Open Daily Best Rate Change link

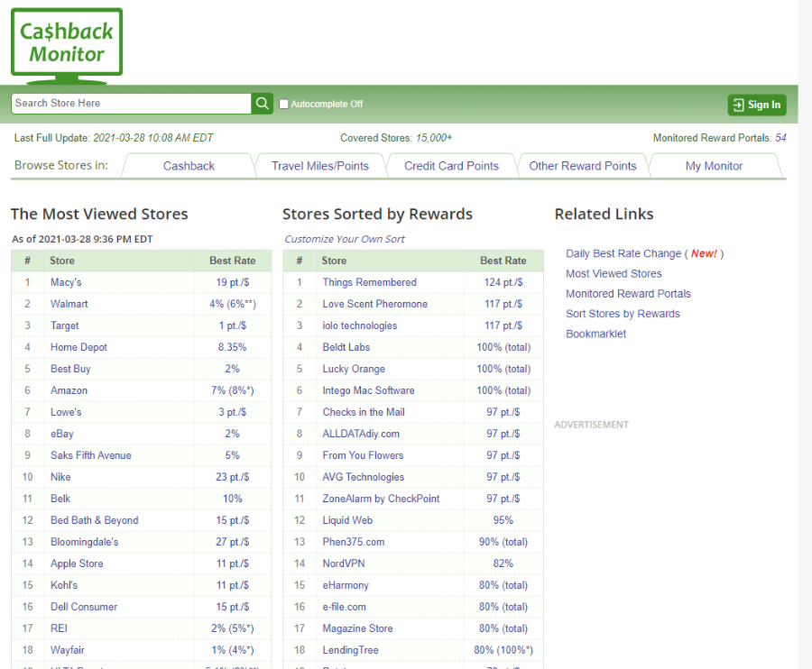(623, 253)
